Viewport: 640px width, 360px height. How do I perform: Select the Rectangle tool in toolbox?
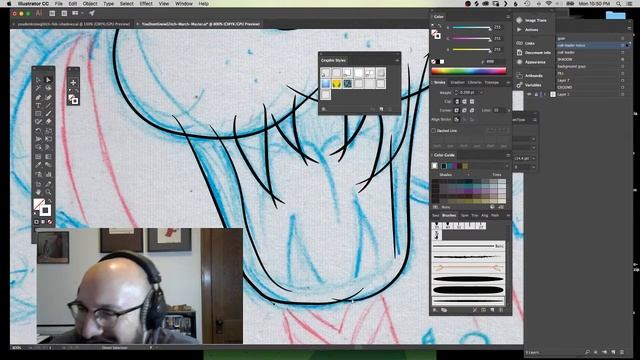pyautogui.click(x=38, y=113)
